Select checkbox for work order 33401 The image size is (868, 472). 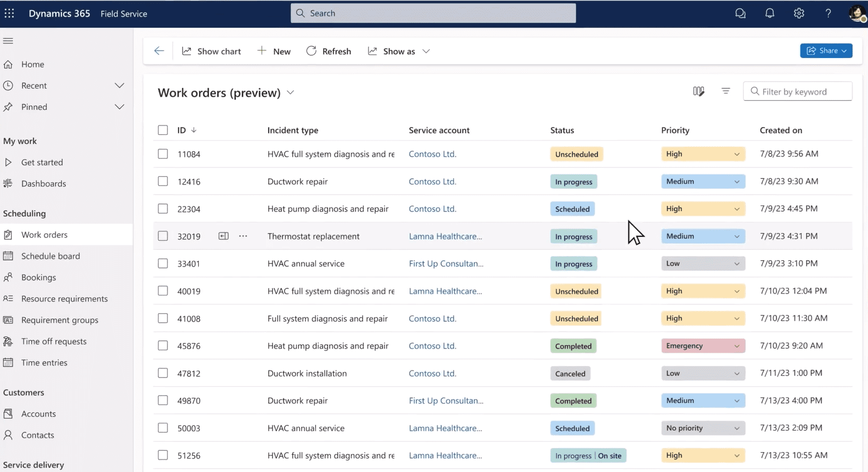coord(163,263)
